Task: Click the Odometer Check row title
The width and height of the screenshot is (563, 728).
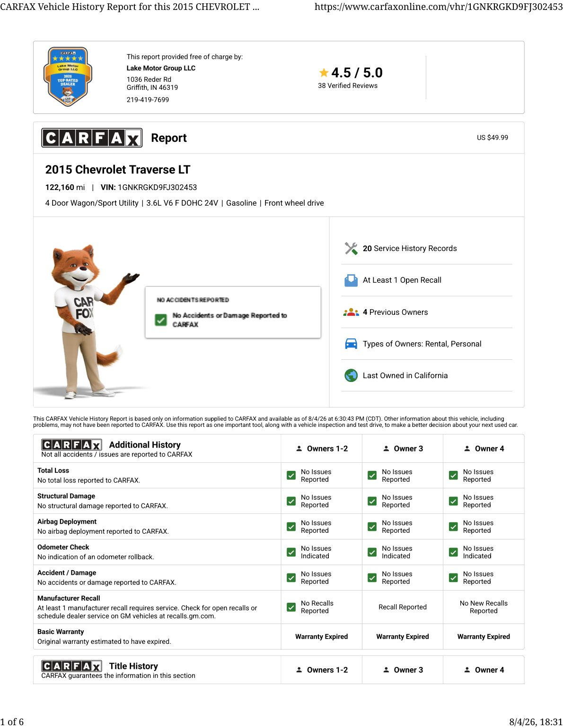Action: click(x=63, y=547)
